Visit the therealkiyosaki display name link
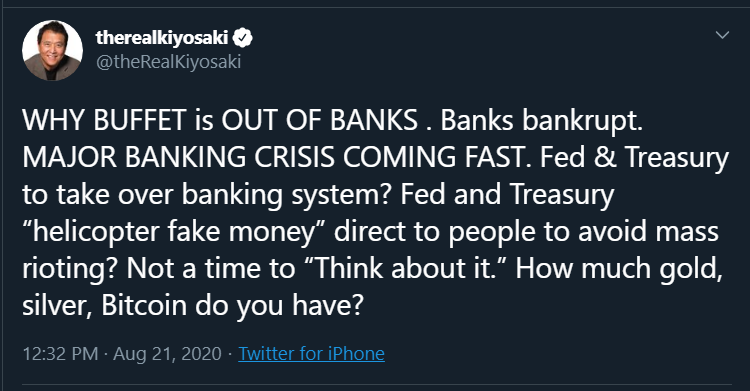750x391 pixels. 162,37
